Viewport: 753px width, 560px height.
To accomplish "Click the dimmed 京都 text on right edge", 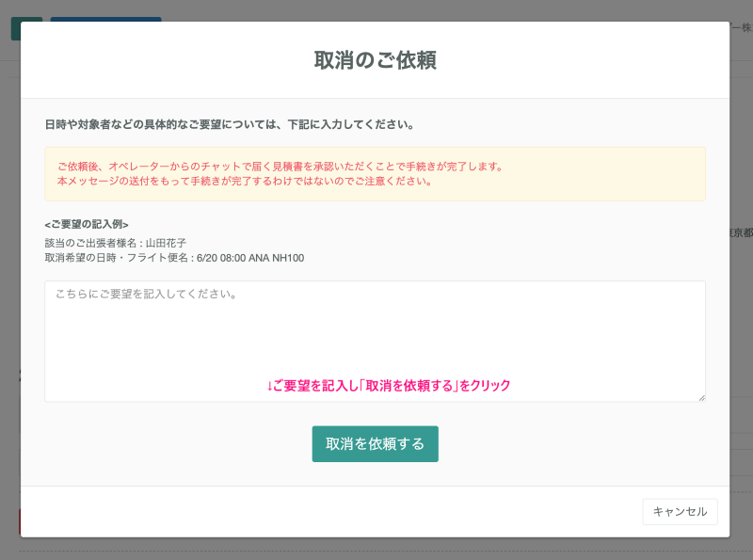I will tap(741, 232).
